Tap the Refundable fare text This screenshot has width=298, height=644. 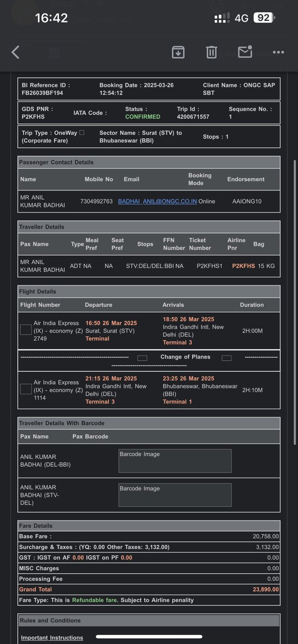click(x=94, y=600)
